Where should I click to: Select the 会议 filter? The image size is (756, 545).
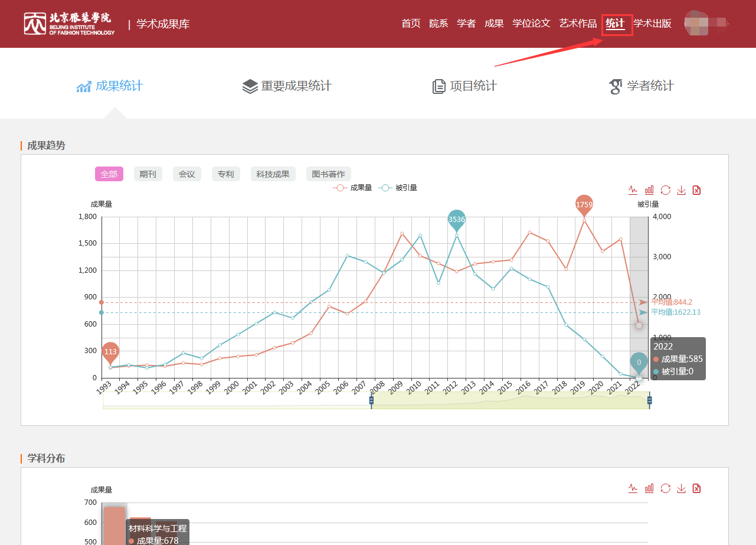click(x=187, y=174)
